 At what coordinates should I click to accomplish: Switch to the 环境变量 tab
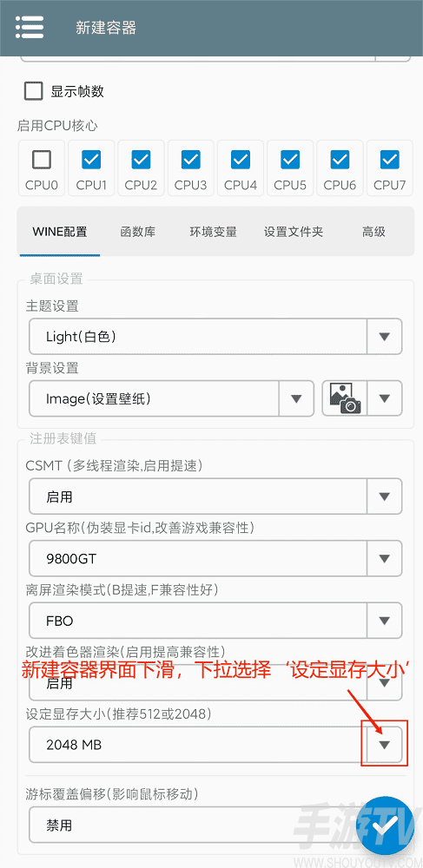213,232
